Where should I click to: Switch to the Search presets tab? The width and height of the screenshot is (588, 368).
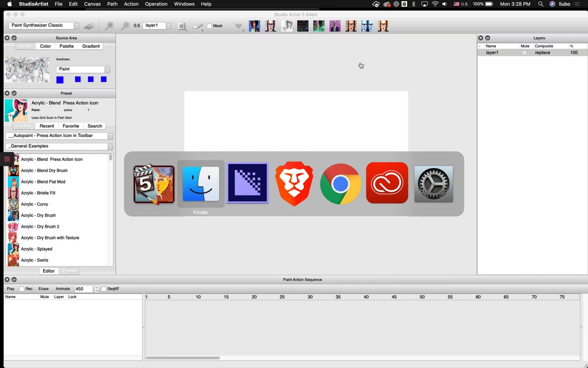(x=95, y=126)
